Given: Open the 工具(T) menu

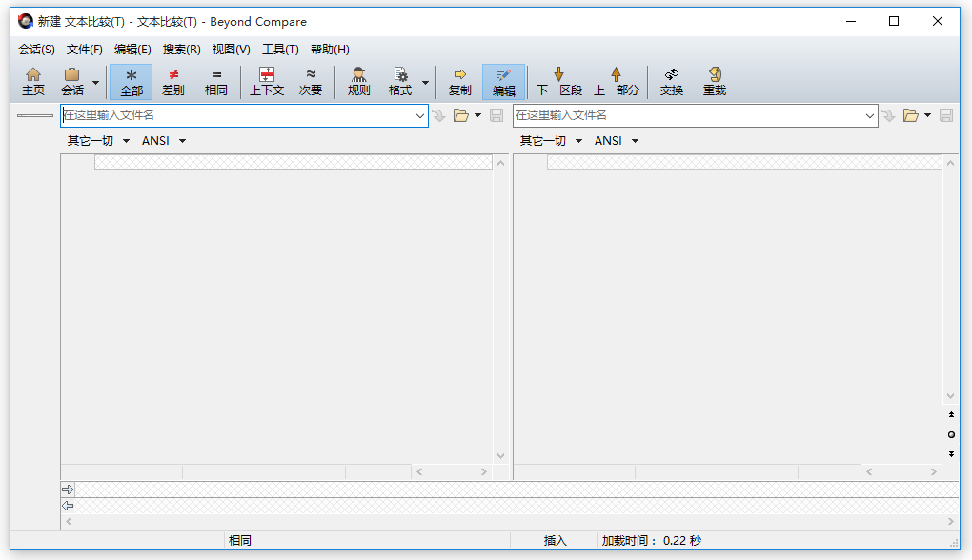Looking at the screenshot, I should pyautogui.click(x=280, y=49).
